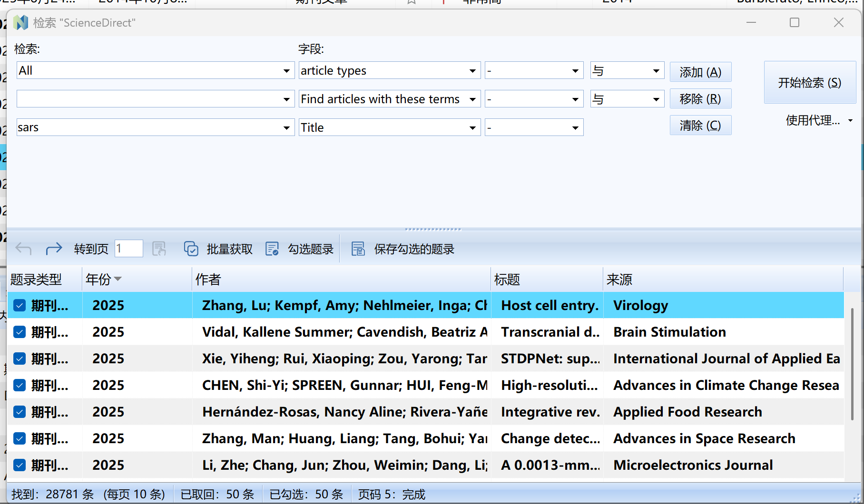Click the go-to-page icon beside page field
Viewport: 864px width, 504px height.
point(159,248)
